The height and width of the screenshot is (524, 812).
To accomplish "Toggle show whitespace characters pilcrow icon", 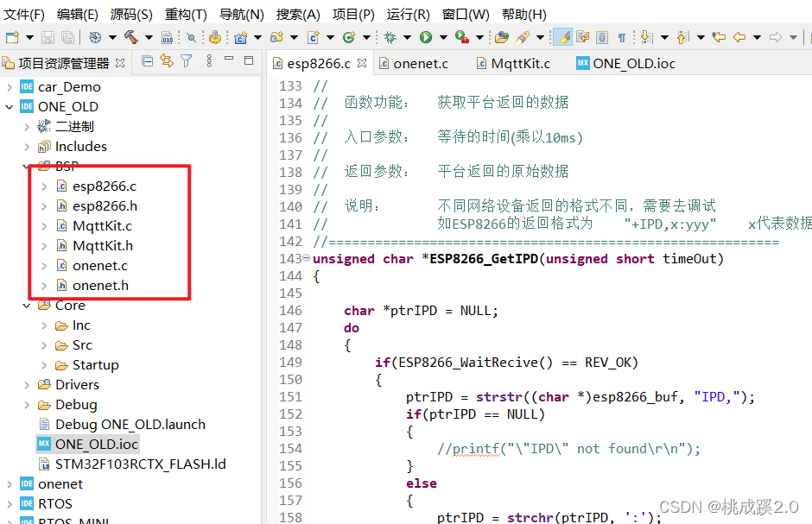I will point(622,37).
